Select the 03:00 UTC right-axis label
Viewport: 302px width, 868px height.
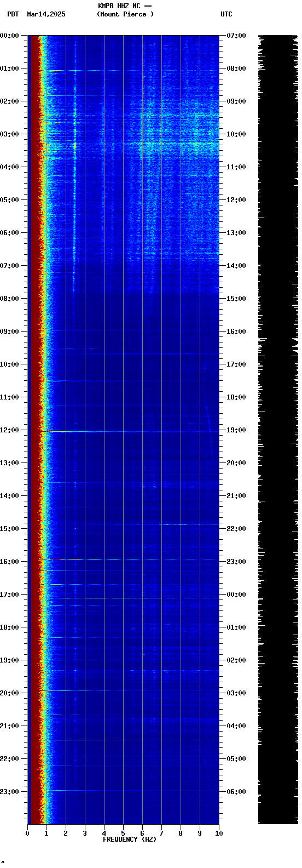[236, 693]
